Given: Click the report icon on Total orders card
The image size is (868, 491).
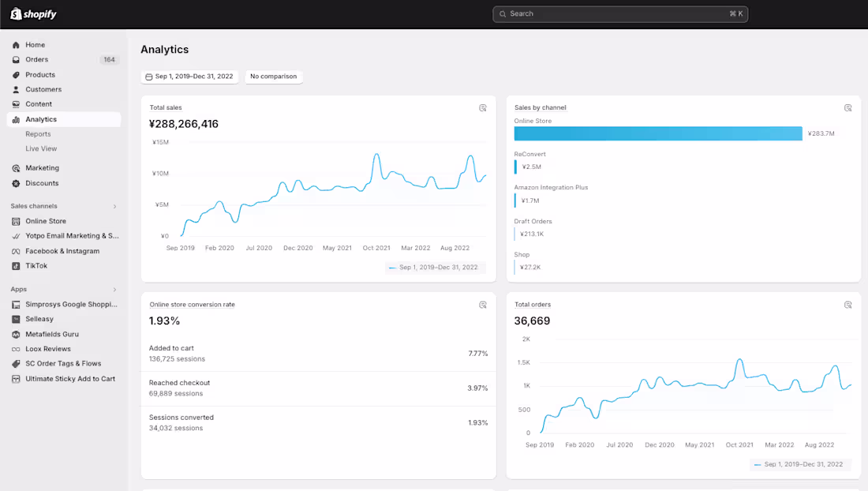Looking at the screenshot, I should [847, 305].
